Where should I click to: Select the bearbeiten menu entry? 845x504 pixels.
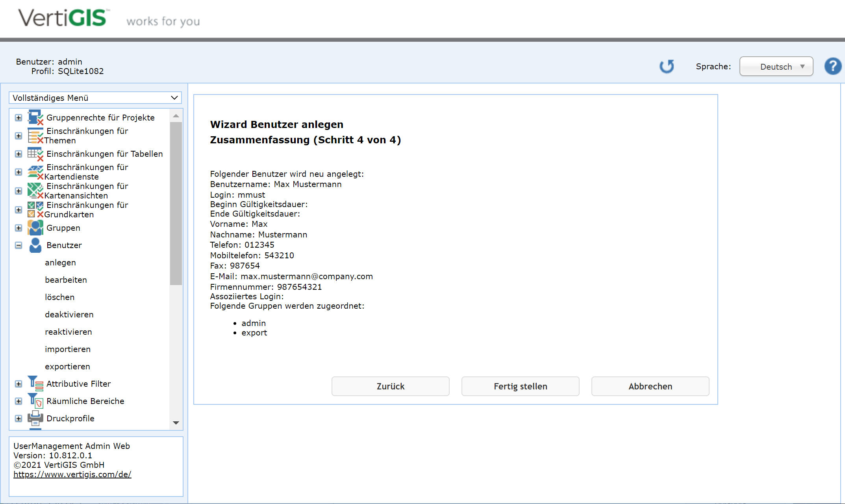pyautogui.click(x=66, y=280)
